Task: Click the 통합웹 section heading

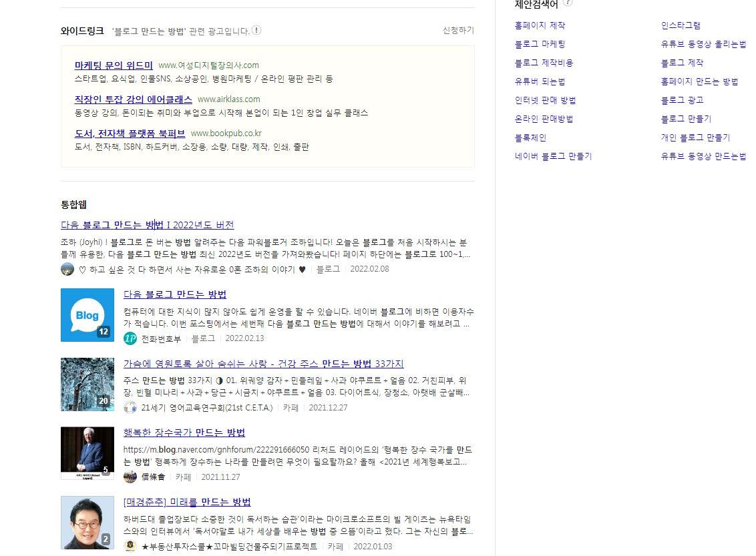Action: [x=73, y=205]
